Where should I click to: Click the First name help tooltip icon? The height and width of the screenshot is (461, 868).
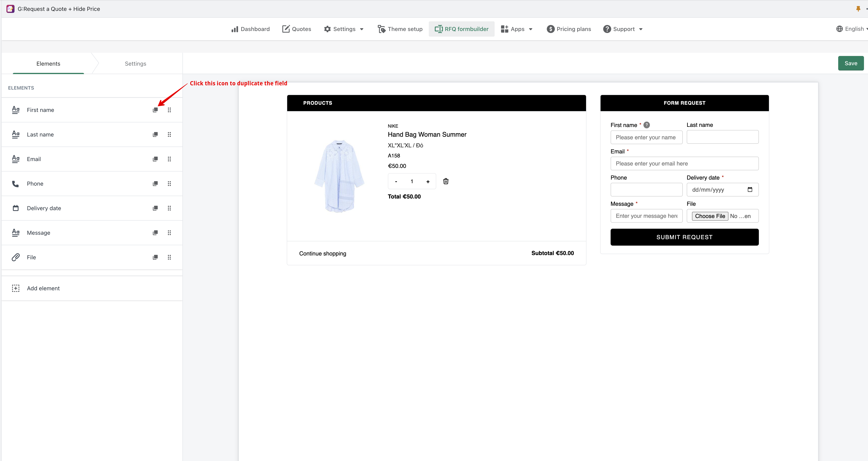click(647, 125)
